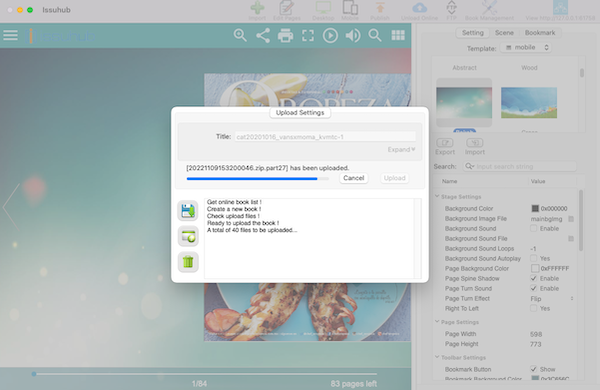Click Expand in Upload Settings
This screenshot has width=600, height=390.
coord(401,149)
